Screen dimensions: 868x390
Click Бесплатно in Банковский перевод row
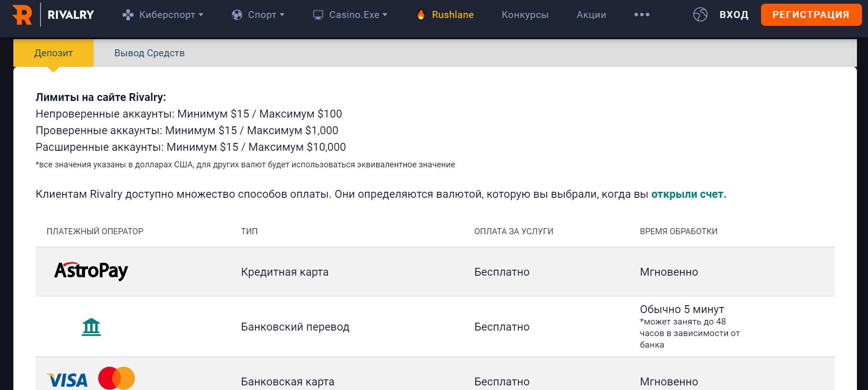click(502, 327)
